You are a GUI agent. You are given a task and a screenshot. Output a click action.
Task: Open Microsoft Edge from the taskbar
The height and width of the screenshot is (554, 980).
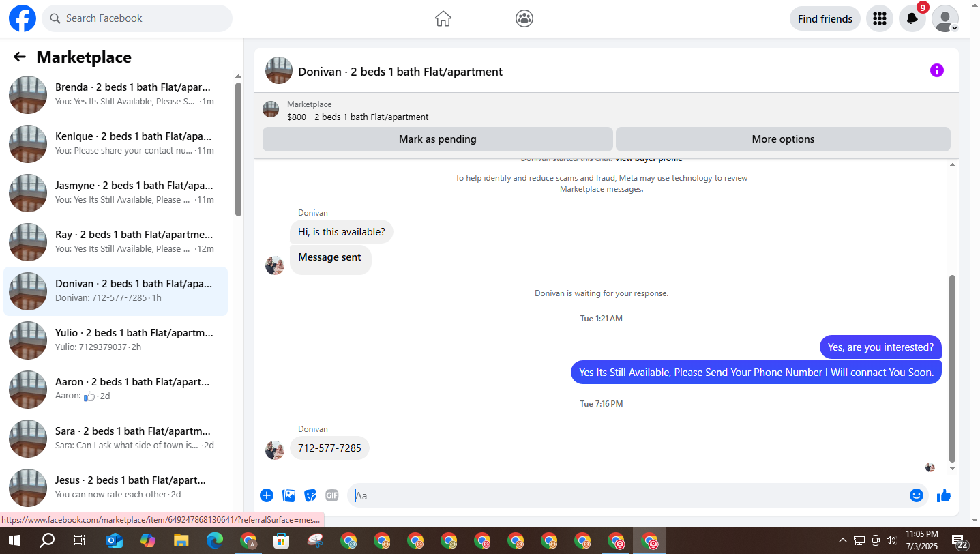pyautogui.click(x=215, y=541)
